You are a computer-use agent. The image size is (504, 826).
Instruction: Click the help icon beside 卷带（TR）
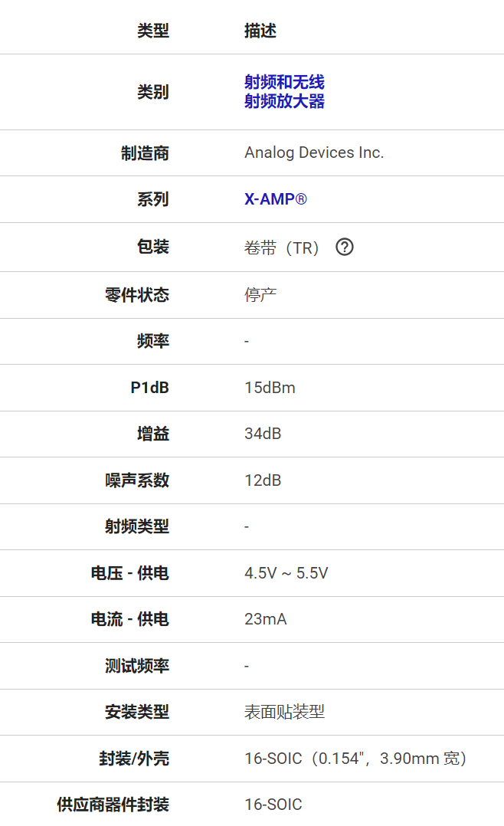pyautogui.click(x=345, y=247)
